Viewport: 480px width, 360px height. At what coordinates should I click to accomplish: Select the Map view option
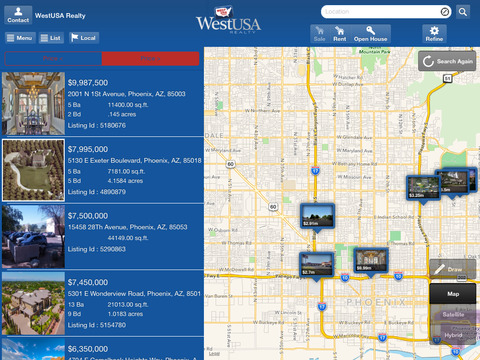point(453,294)
